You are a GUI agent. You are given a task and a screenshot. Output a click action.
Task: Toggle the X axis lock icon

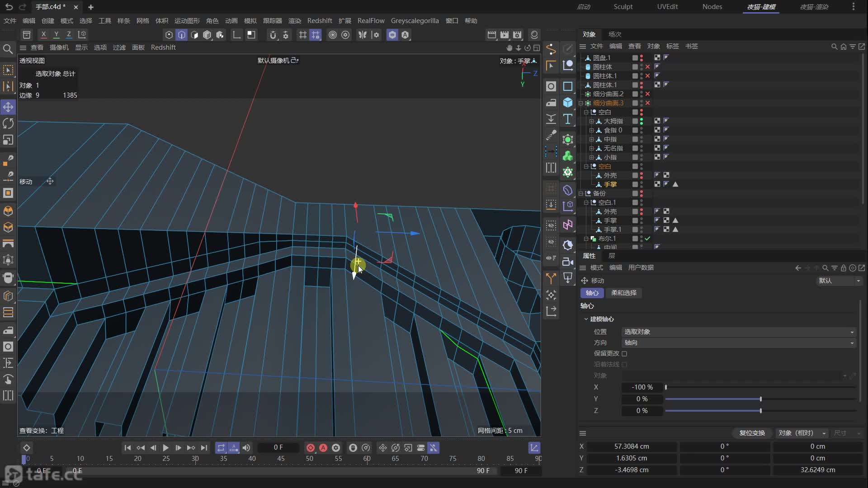[x=43, y=34]
